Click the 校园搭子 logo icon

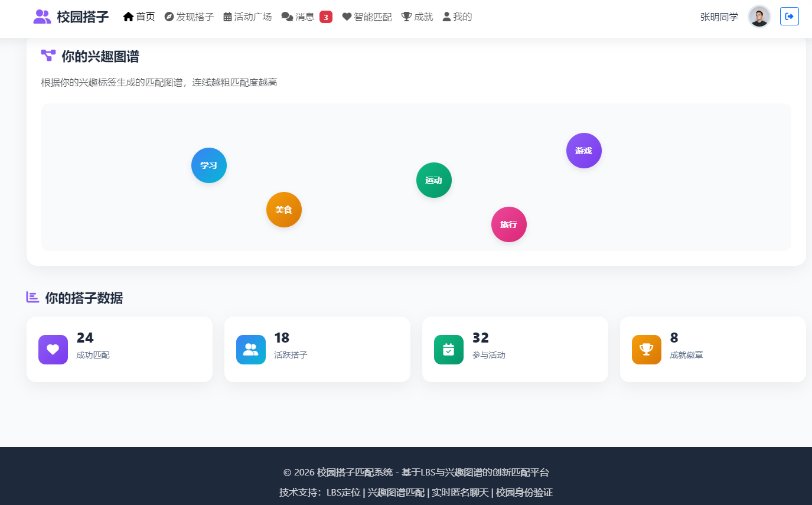(x=41, y=16)
